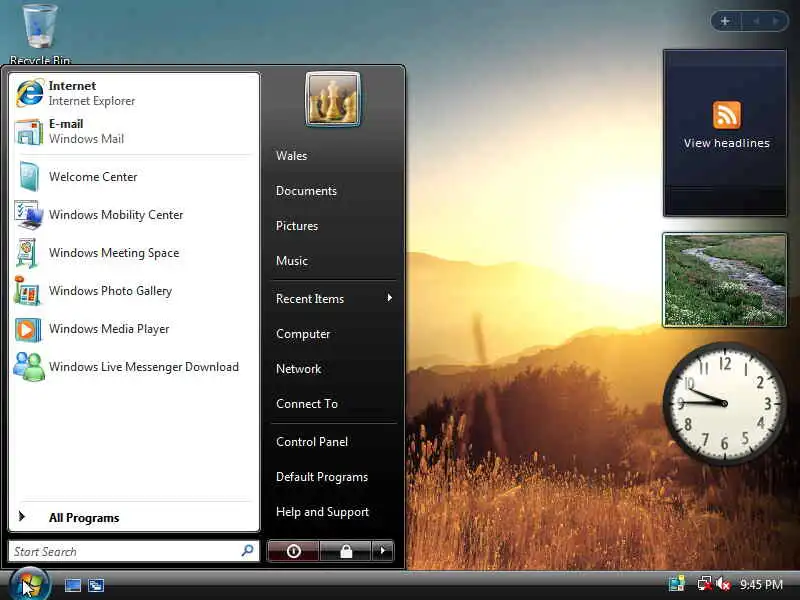Screen dimensions: 800x600
Task: Open Default Programs
Action: tap(322, 477)
